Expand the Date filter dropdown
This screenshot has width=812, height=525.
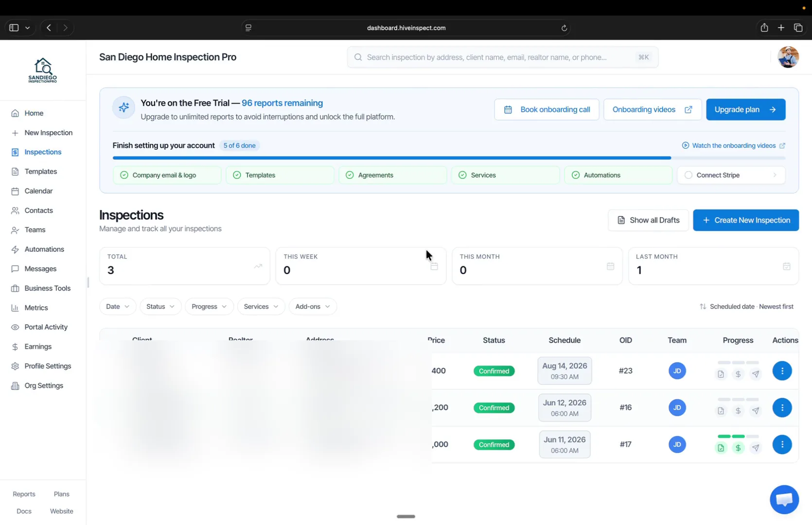tap(118, 307)
